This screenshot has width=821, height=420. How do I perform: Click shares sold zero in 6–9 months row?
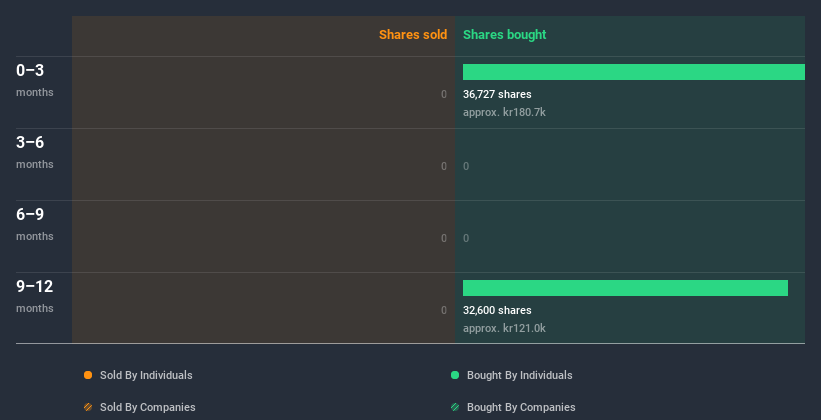click(444, 238)
